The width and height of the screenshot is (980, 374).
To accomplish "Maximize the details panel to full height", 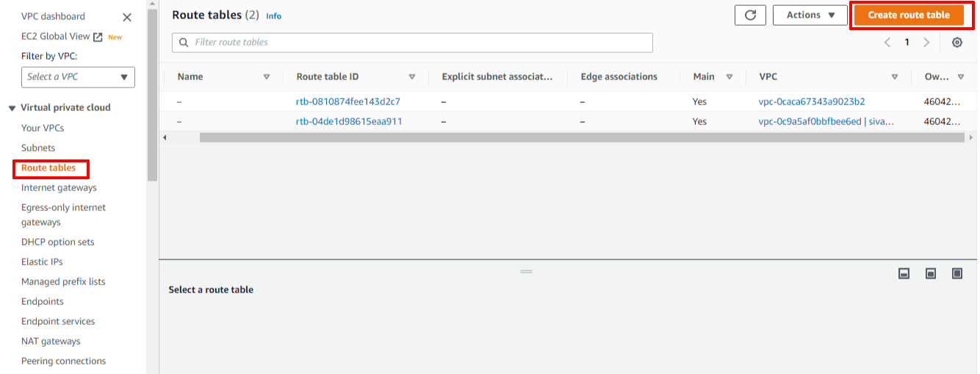I will tap(956, 273).
